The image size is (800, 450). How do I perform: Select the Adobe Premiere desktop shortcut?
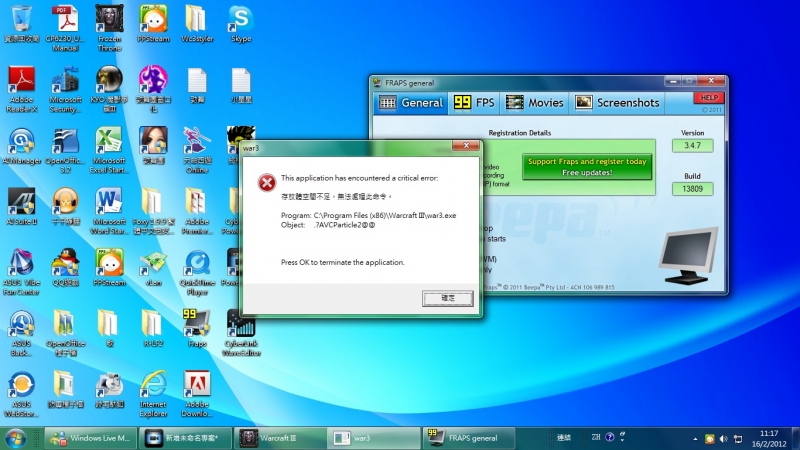(197, 211)
